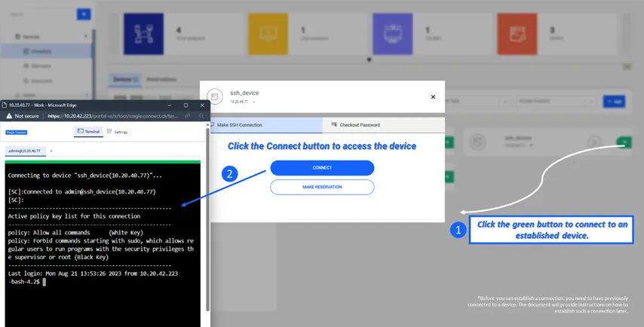Switch to the Checkout Password tab
This screenshot has width=644, height=327.
coord(384,125)
